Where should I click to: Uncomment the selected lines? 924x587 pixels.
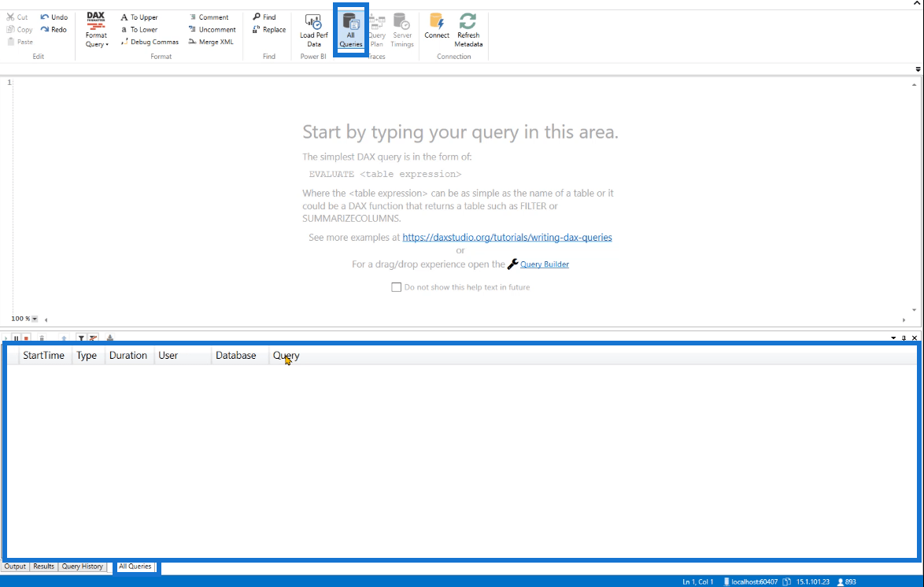point(213,29)
